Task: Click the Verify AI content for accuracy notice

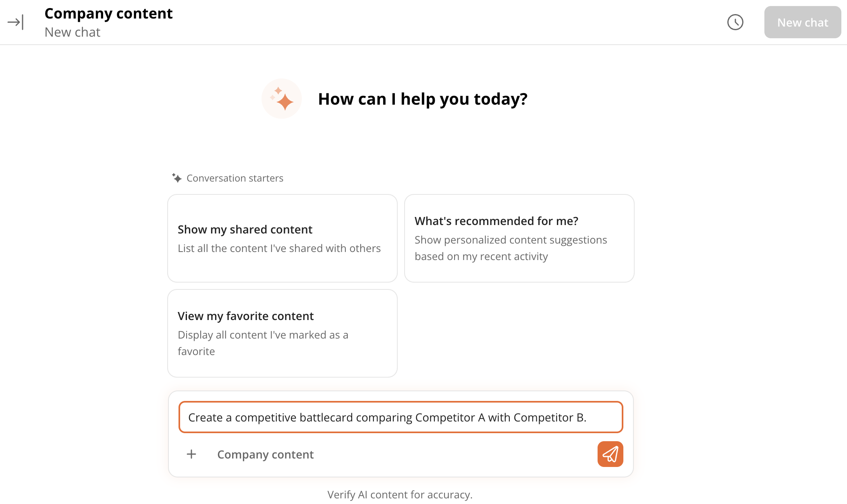Action: [400, 495]
